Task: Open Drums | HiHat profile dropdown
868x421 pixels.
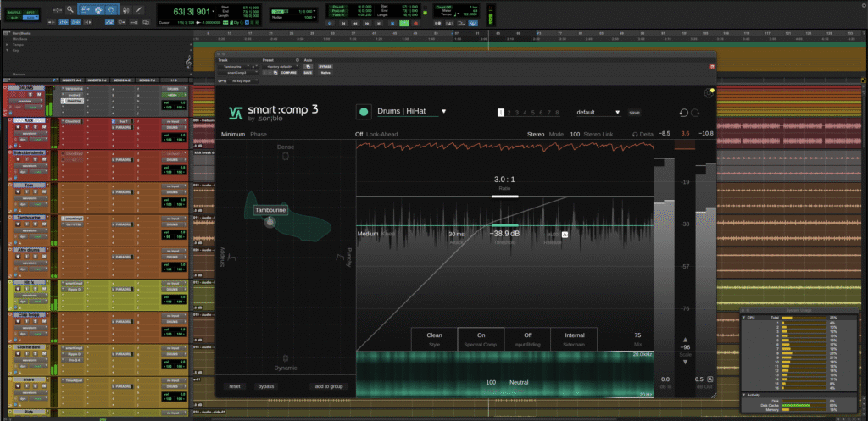Action: pyautogui.click(x=443, y=111)
